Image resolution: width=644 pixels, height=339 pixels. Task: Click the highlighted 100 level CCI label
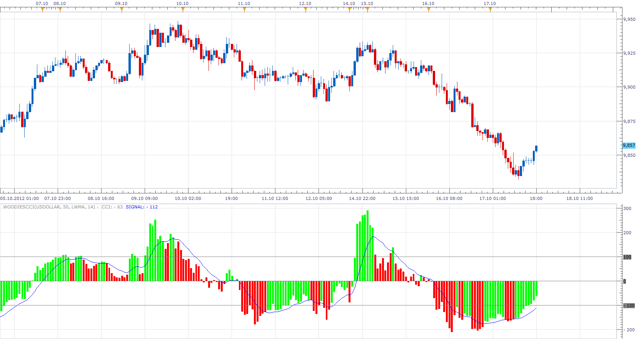click(627, 257)
